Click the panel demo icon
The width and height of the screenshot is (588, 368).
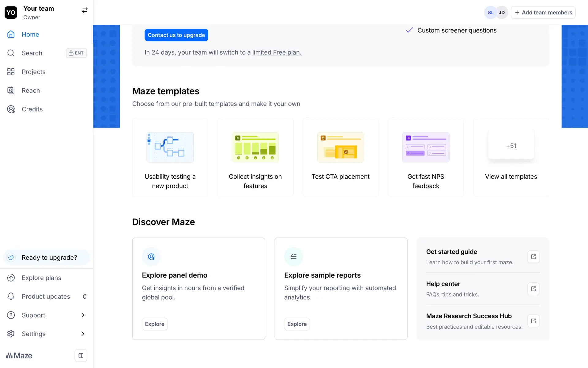tap(151, 257)
